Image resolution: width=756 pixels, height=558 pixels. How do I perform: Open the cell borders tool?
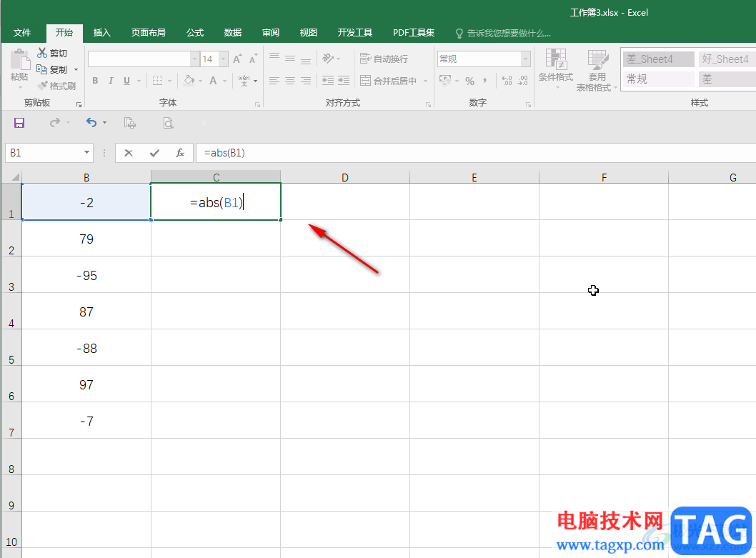point(158,81)
